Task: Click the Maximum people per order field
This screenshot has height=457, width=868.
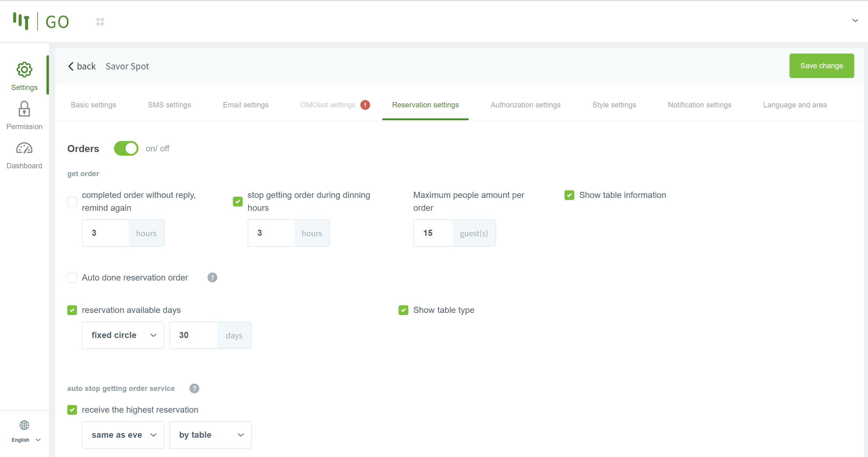Action: click(x=433, y=233)
